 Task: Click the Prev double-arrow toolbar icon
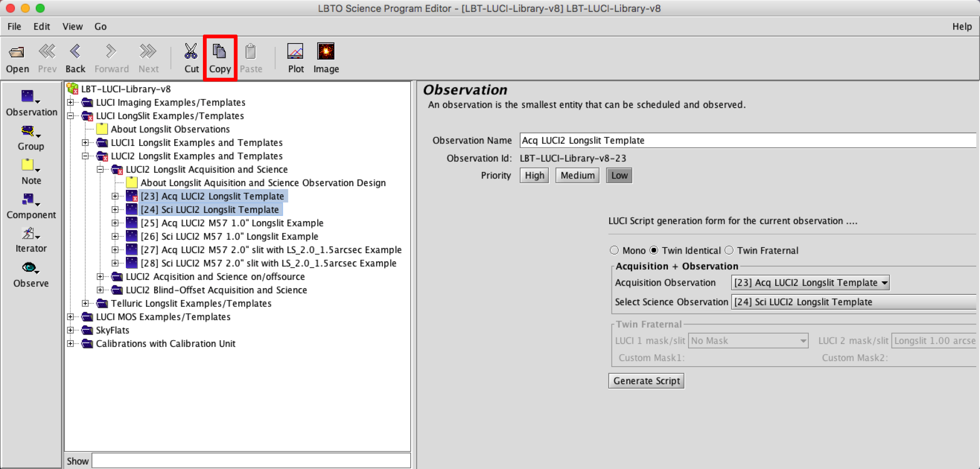47,51
